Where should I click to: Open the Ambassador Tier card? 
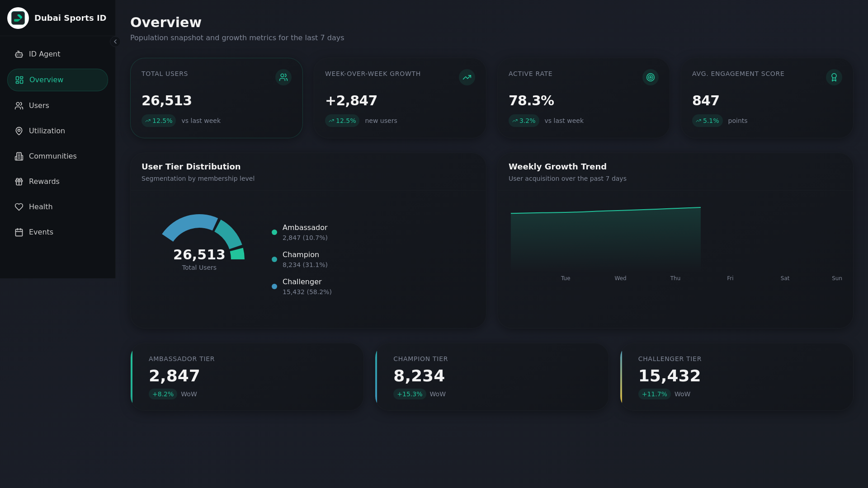tap(247, 377)
